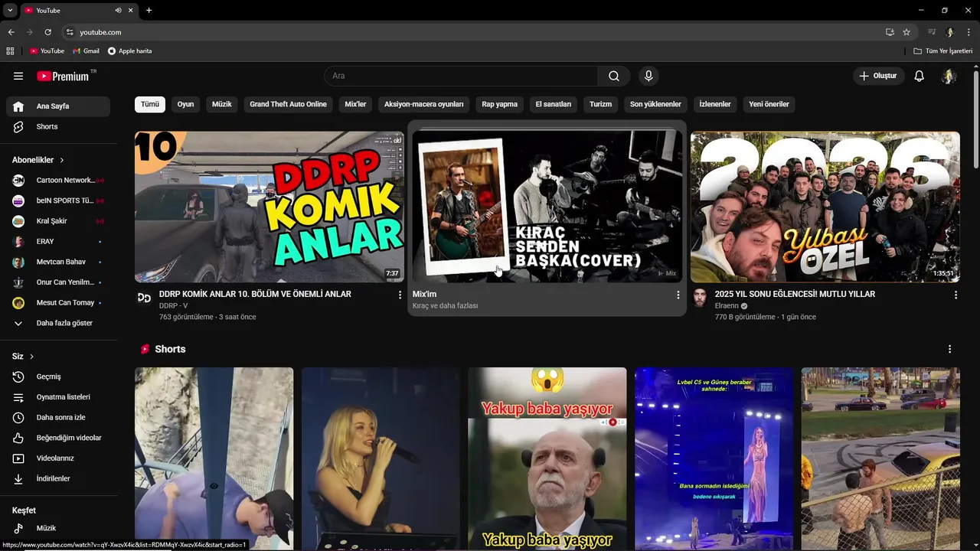Click the search magnifier button
The width and height of the screenshot is (980, 551).
(x=614, y=76)
